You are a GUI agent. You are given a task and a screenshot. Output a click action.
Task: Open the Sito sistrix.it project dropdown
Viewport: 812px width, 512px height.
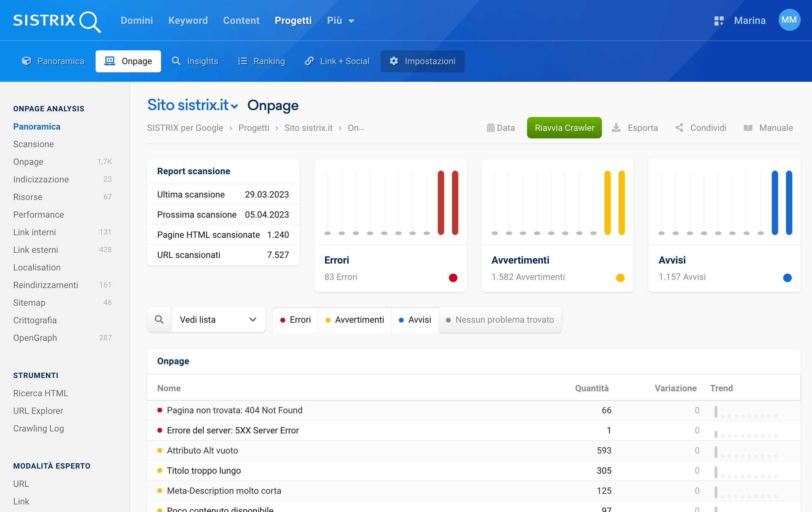point(193,105)
